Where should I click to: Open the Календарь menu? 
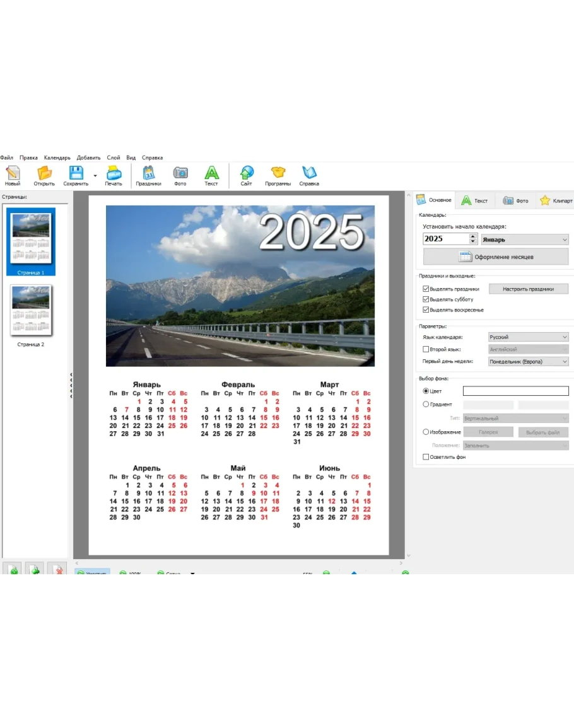57,158
